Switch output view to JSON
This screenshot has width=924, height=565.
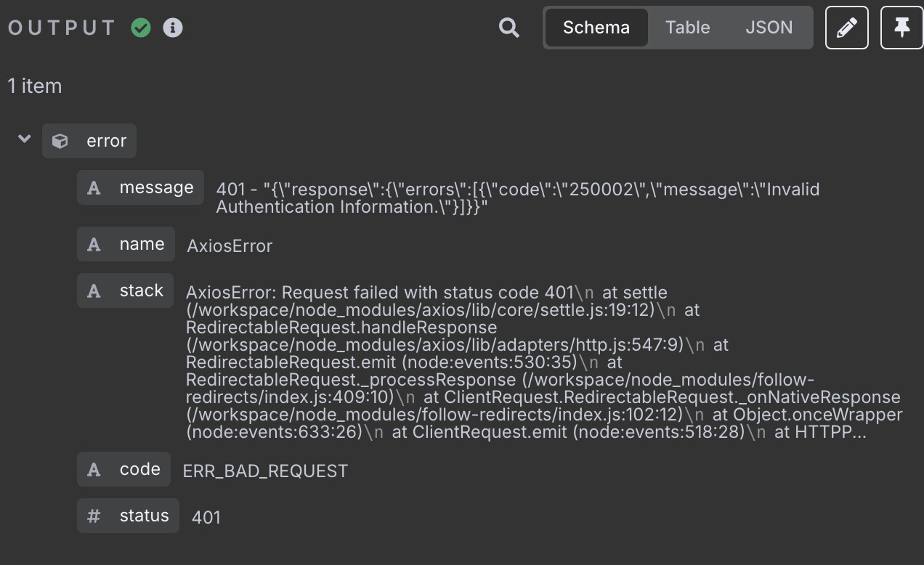click(769, 28)
